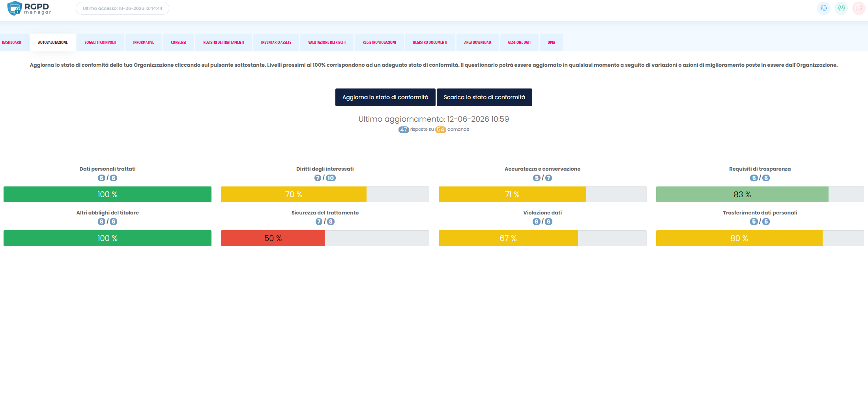Open the DPIA tab
The width and height of the screenshot is (868, 395).
pos(551,42)
